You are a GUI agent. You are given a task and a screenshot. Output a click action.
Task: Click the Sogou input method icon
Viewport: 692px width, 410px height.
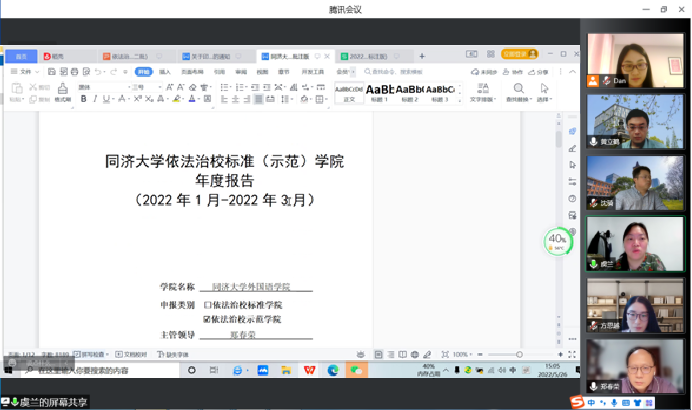[576, 401]
